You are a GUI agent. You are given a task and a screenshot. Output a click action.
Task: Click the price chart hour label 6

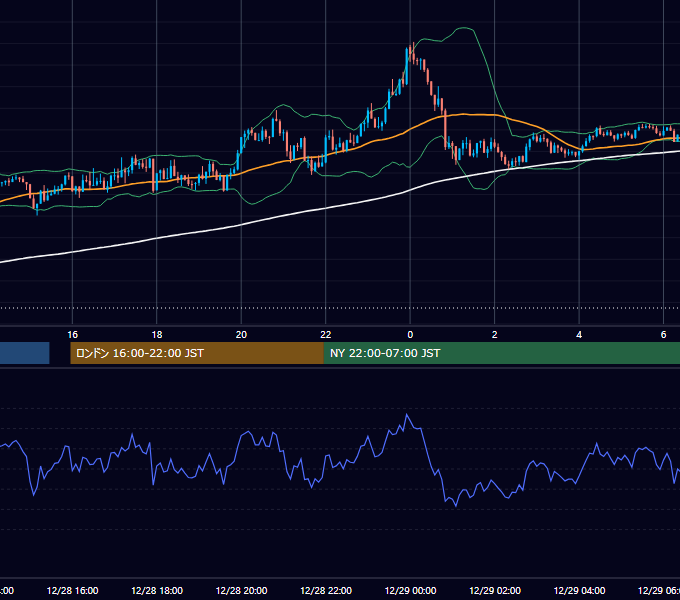[x=663, y=335]
